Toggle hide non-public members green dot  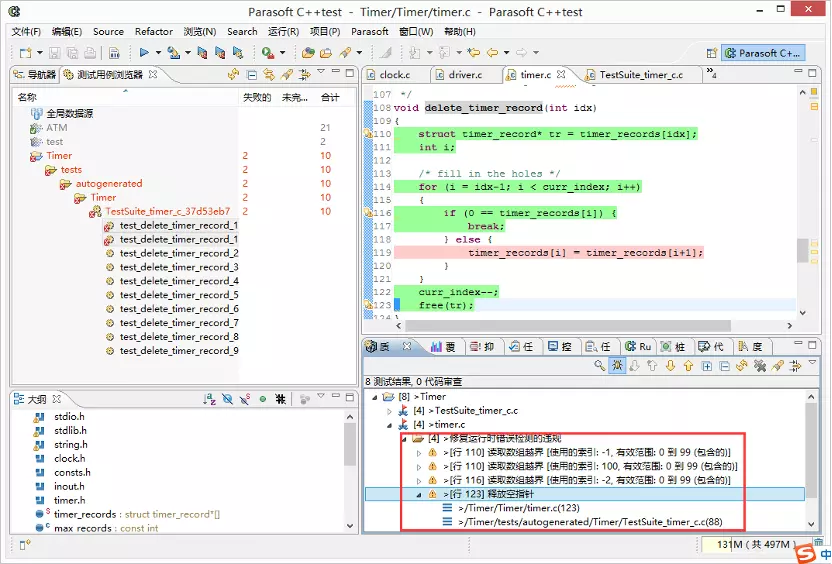(x=263, y=399)
